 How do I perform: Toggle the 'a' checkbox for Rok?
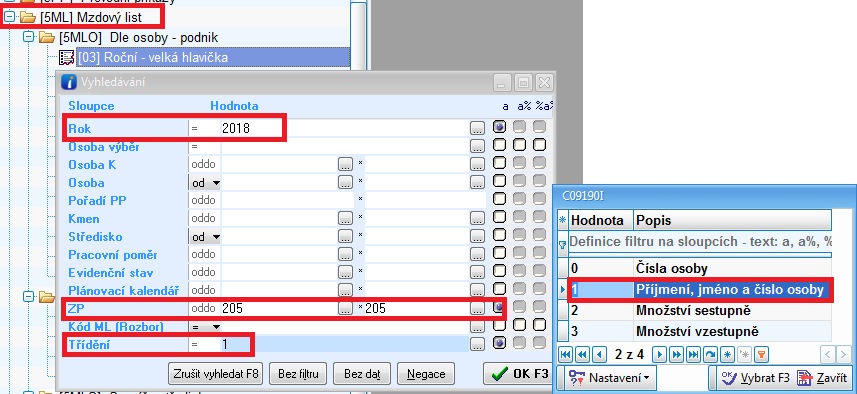[x=500, y=127]
